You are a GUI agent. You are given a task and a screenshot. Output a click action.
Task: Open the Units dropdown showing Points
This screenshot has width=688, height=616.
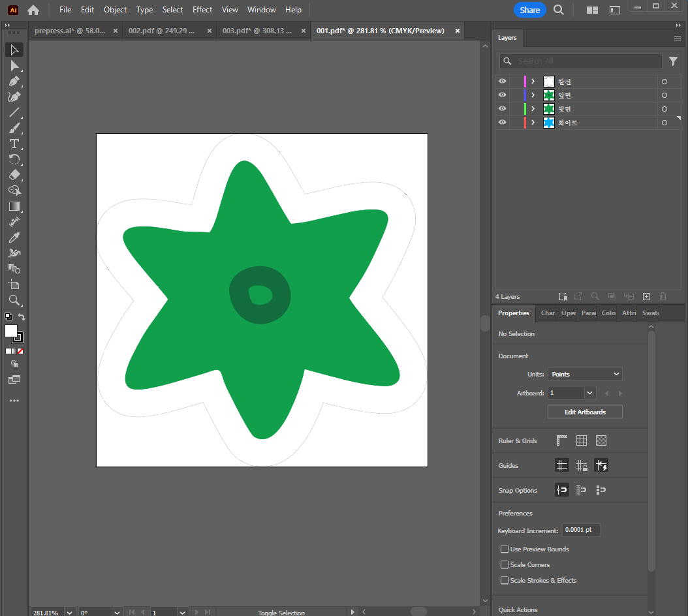(585, 375)
